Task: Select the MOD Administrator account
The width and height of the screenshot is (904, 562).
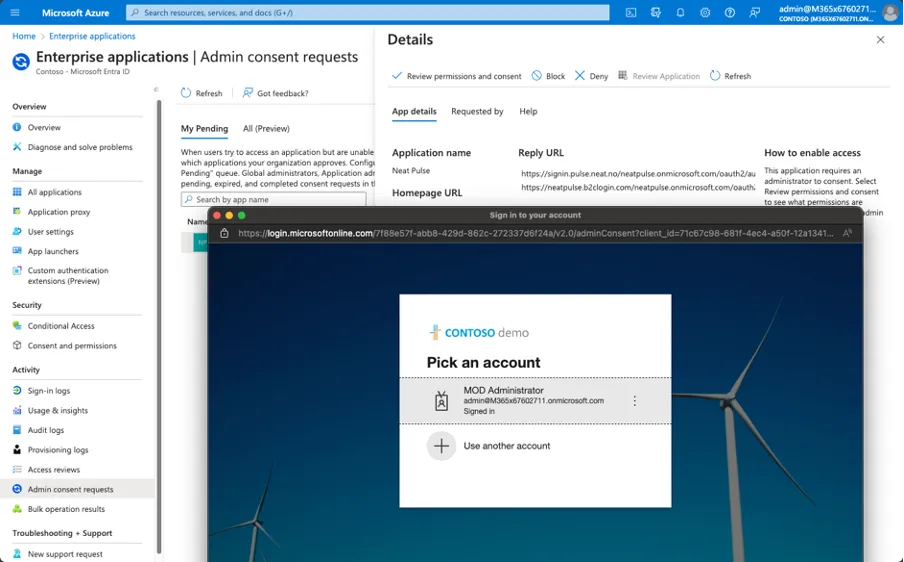Action: (520, 400)
